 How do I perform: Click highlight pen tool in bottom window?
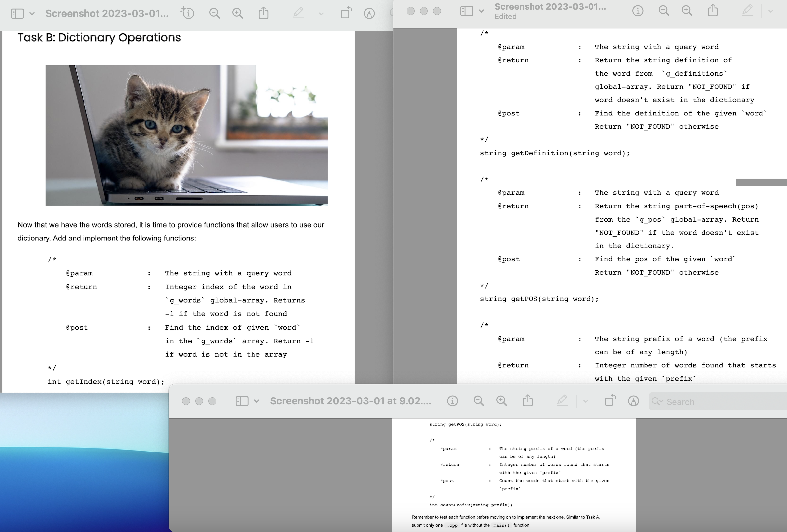pos(562,401)
